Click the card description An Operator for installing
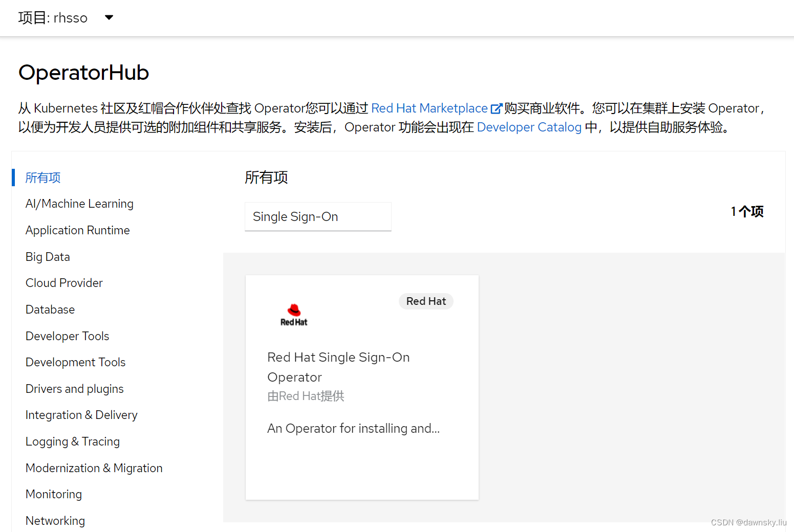 353,429
